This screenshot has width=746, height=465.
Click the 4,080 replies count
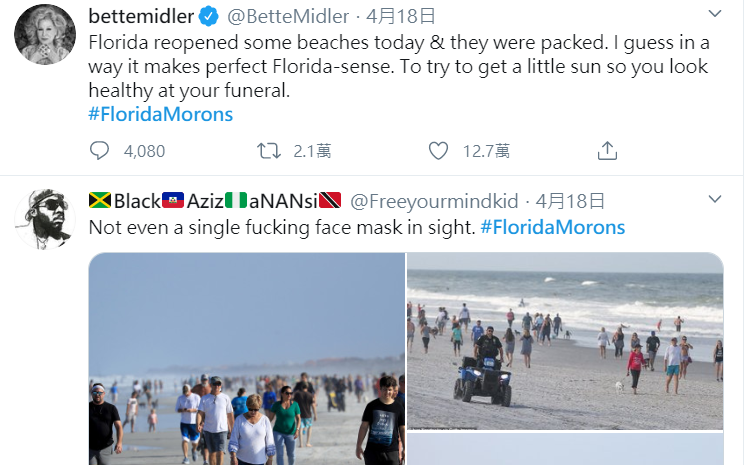pos(144,151)
